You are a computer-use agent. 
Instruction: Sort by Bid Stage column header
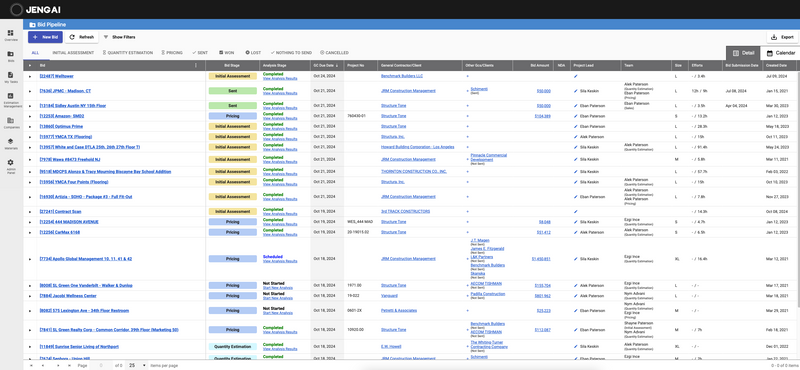pos(232,65)
